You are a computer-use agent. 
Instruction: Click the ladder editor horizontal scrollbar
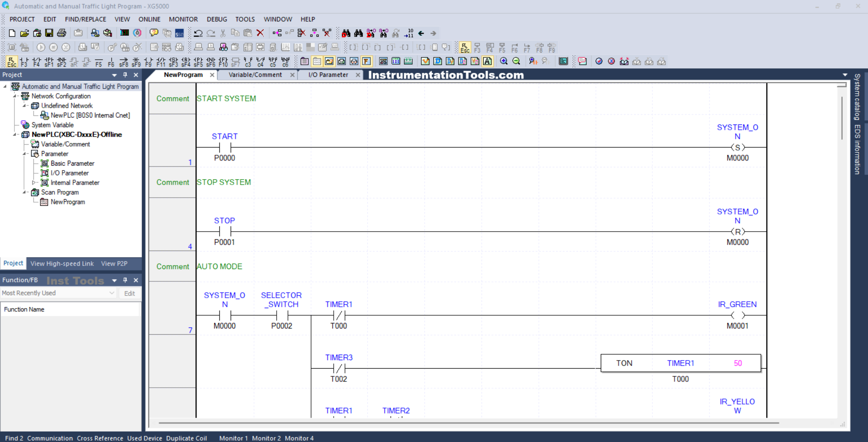click(x=468, y=423)
